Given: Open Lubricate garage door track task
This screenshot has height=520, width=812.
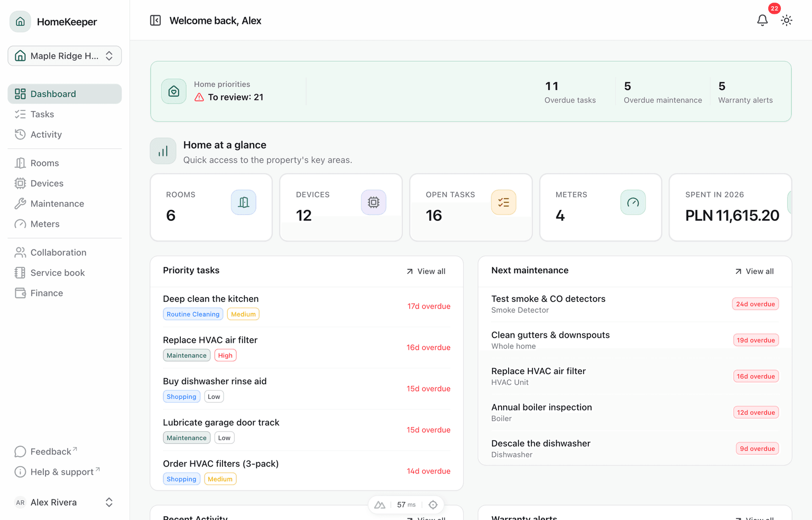Looking at the screenshot, I should pyautogui.click(x=307, y=430).
